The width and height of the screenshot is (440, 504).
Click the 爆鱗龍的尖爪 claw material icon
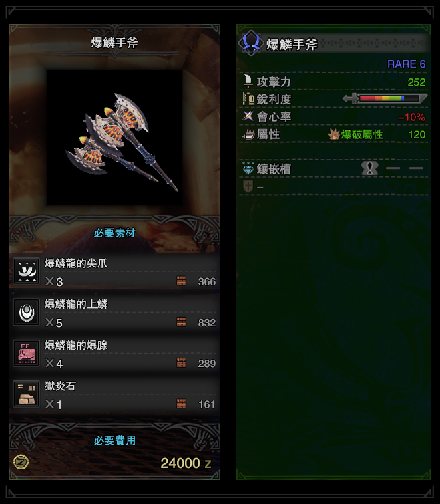coord(26,271)
